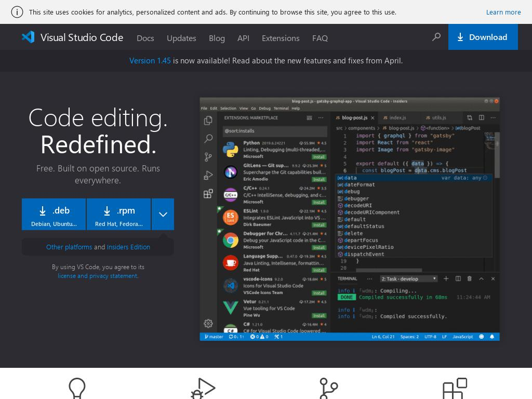Open Extensions in the site navigation
Screen dimensions: 532x399
[280, 38]
